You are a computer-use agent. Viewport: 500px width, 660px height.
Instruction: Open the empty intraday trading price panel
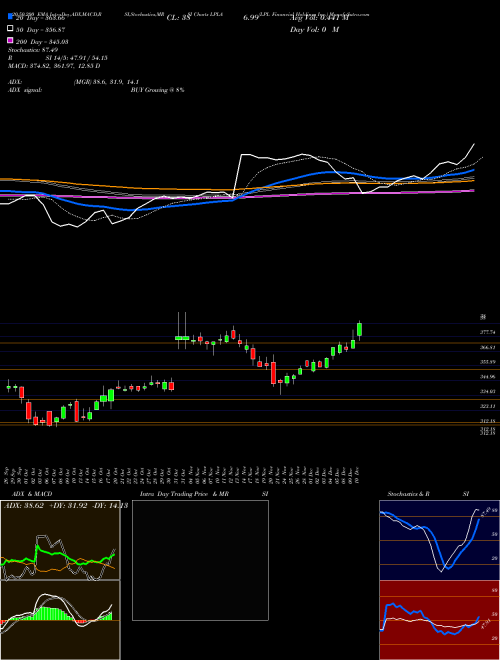pos(200,560)
